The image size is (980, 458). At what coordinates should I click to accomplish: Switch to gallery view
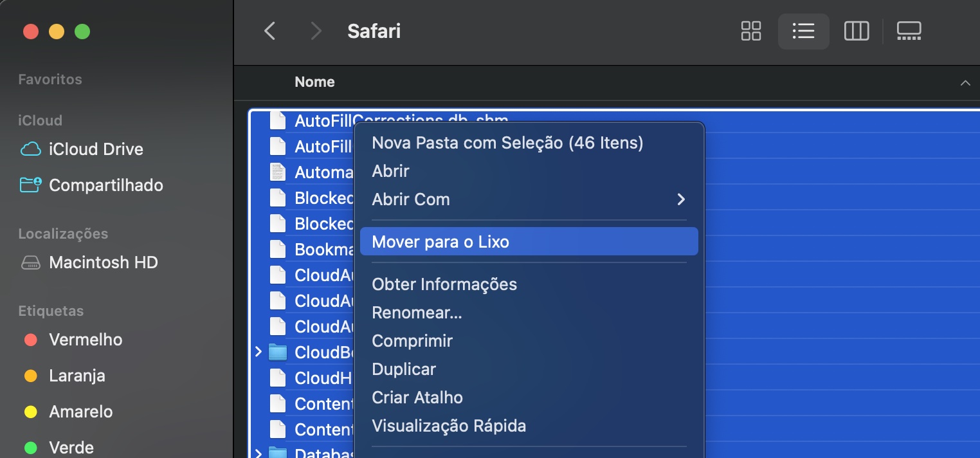909,30
